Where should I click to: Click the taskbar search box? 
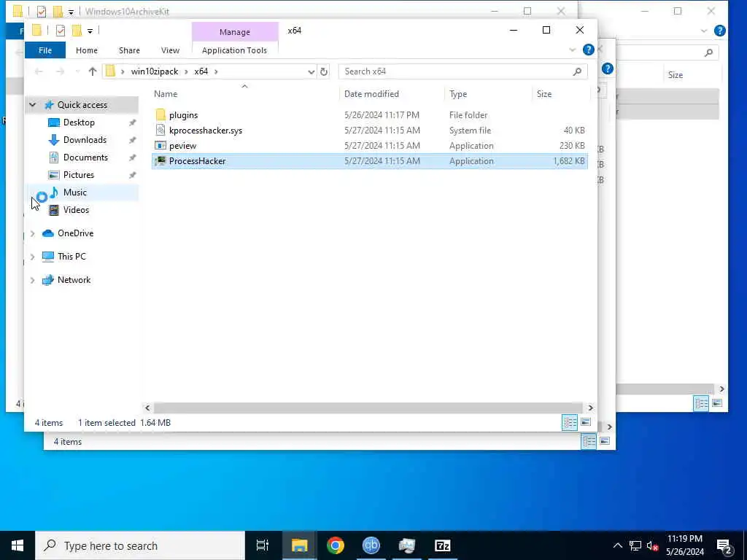click(140, 545)
